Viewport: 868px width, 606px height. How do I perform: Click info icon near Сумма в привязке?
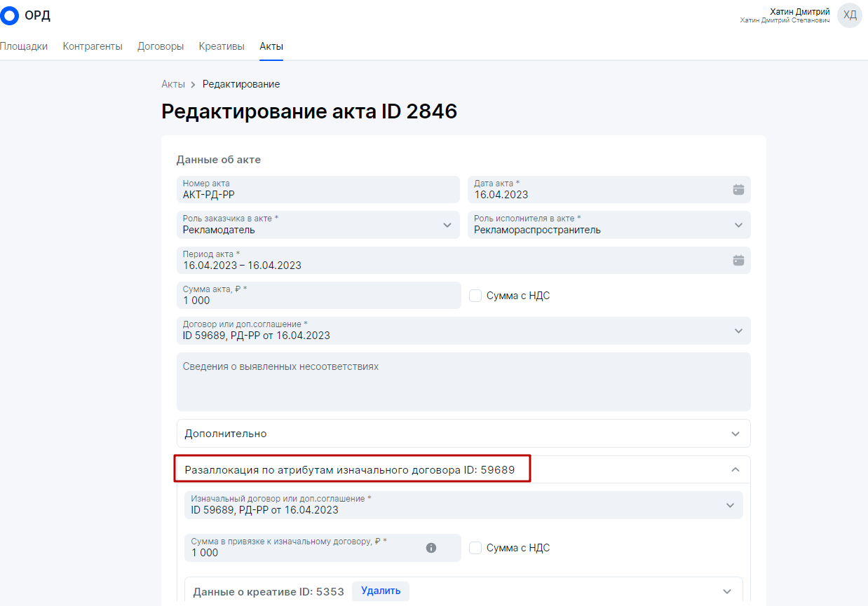(431, 548)
